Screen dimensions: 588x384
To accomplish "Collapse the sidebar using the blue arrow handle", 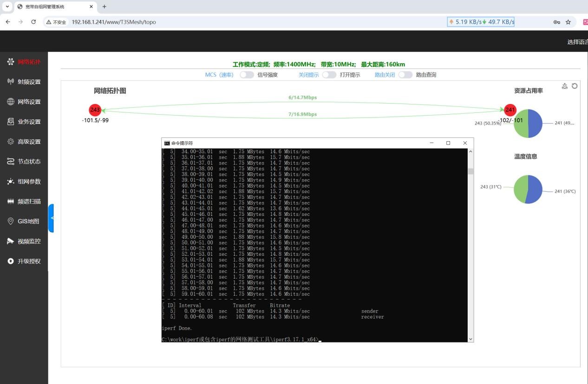I will (52, 218).
